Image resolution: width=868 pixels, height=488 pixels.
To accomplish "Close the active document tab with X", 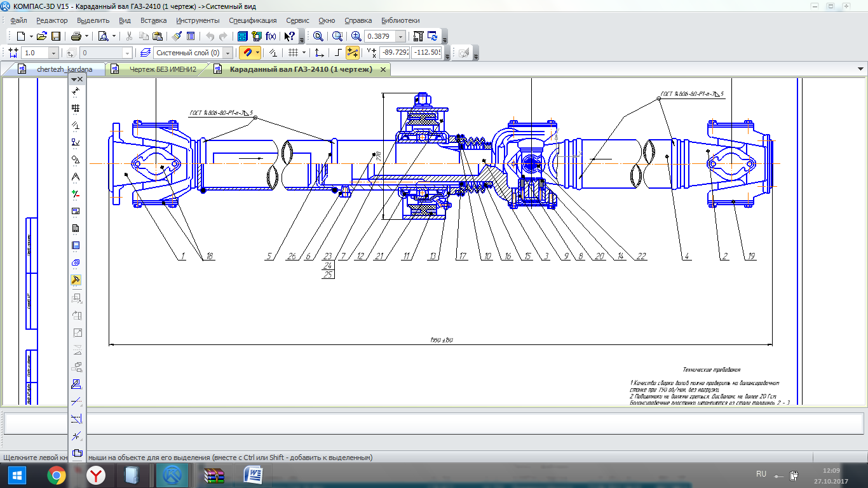I will coord(383,69).
